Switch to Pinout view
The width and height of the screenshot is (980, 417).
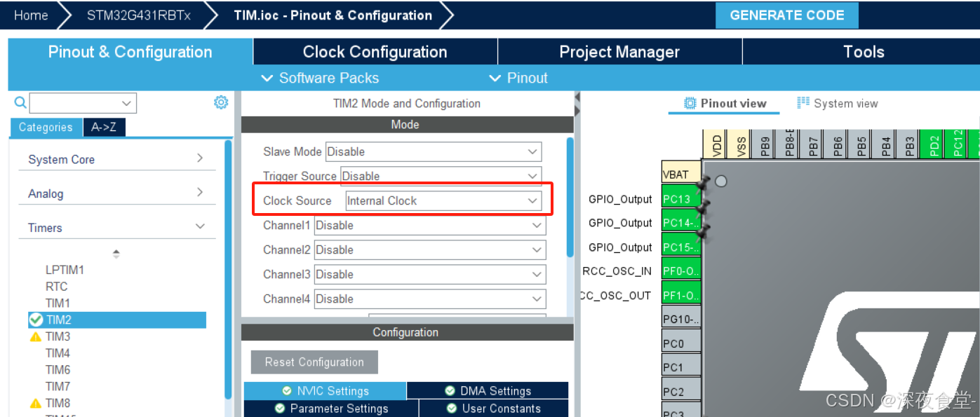tap(725, 104)
